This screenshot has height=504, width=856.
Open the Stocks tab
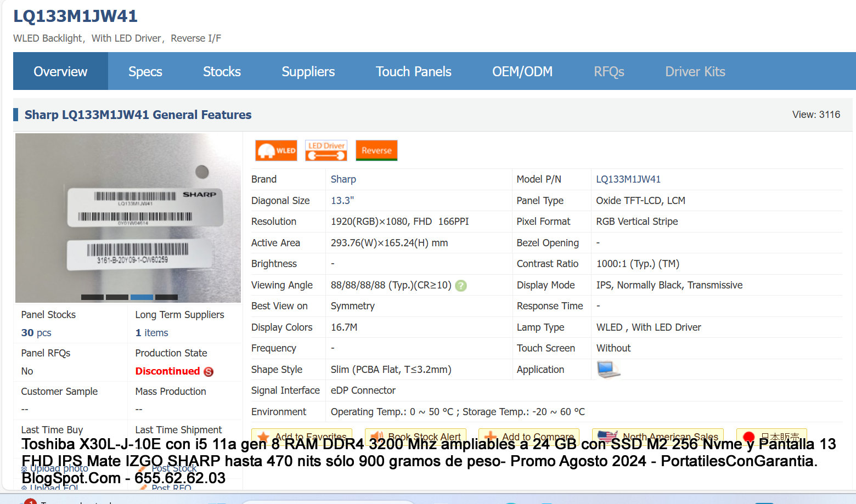tap(222, 71)
